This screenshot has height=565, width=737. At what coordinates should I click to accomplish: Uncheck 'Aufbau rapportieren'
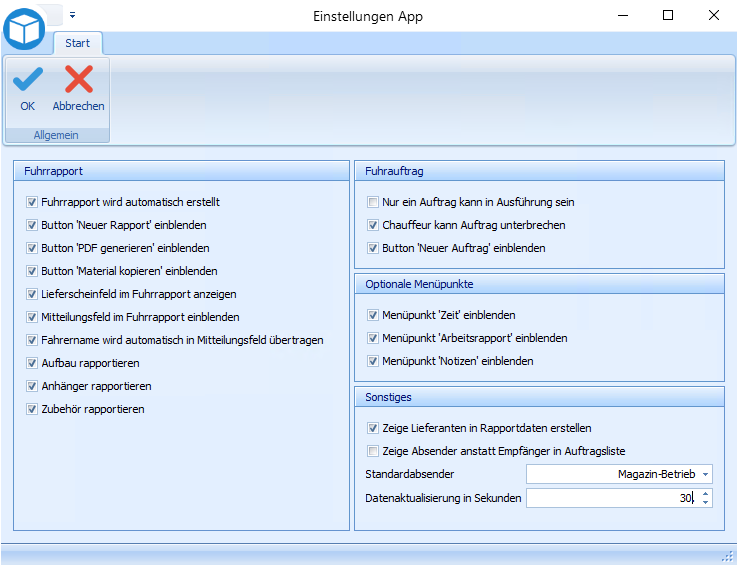pyautogui.click(x=31, y=363)
